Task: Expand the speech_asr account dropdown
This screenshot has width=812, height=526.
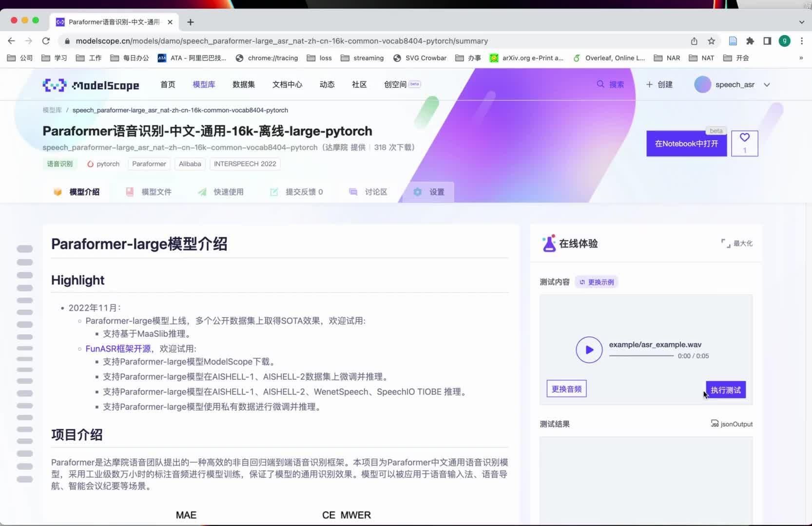Action: pos(767,84)
